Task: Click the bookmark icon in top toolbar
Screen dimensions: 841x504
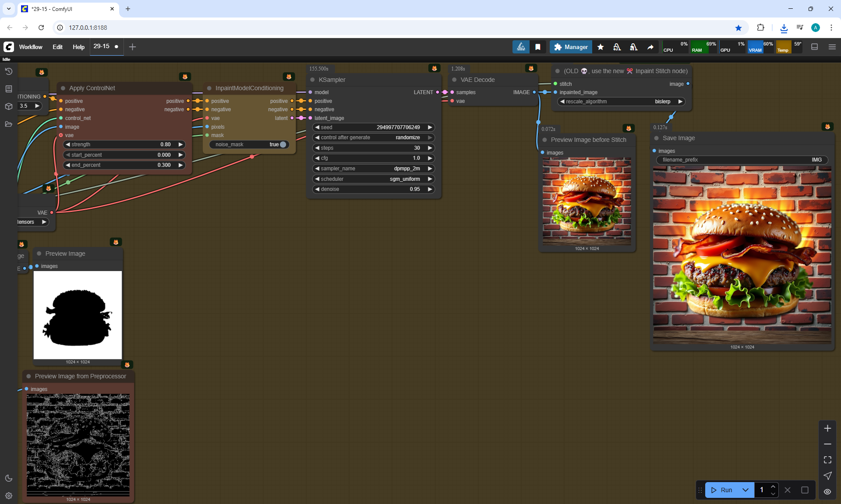Action: (x=538, y=47)
